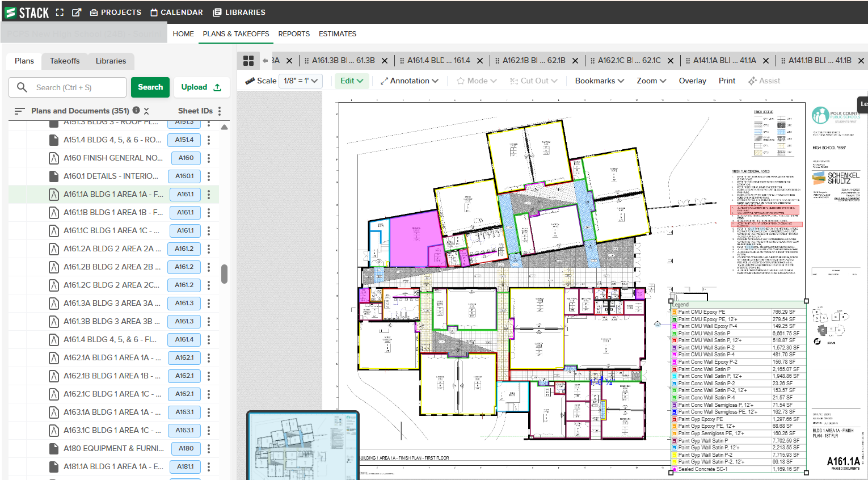Click the green Search button
Viewport: 868px width, 480px height.
coord(150,87)
